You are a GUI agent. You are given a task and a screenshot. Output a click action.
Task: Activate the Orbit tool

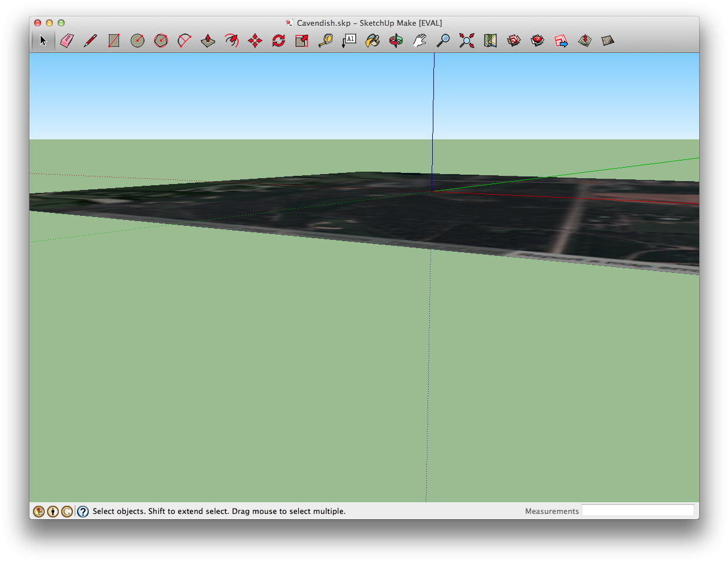(396, 41)
